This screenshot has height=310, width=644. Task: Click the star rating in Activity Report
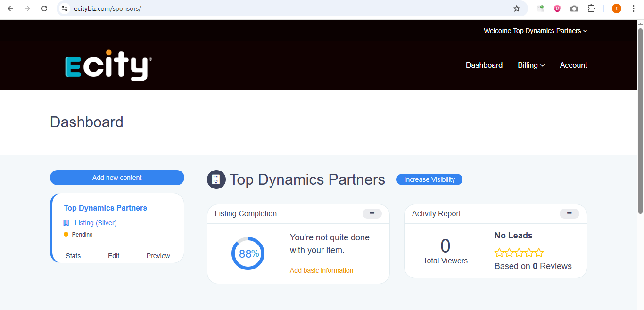point(519,253)
